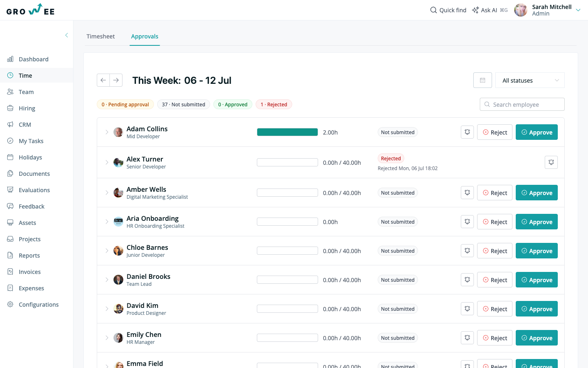The width and height of the screenshot is (588, 368).
Task: Send reminder bell for Aria Onboarding
Action: tap(468, 222)
